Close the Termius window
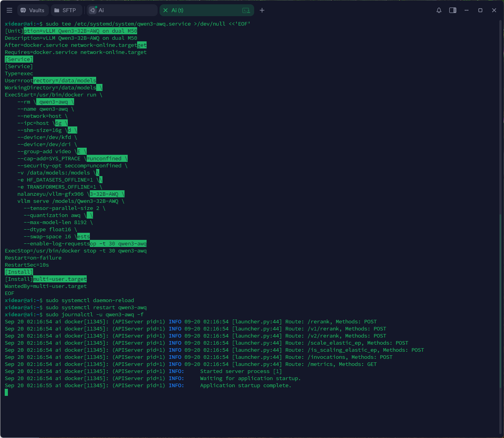The width and height of the screenshot is (504, 438). tap(494, 10)
